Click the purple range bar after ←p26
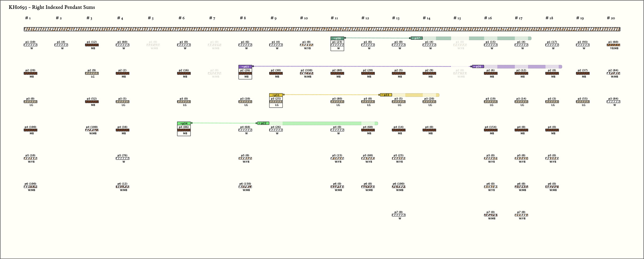Viewport: 644px width, 259px height. (x=523, y=67)
